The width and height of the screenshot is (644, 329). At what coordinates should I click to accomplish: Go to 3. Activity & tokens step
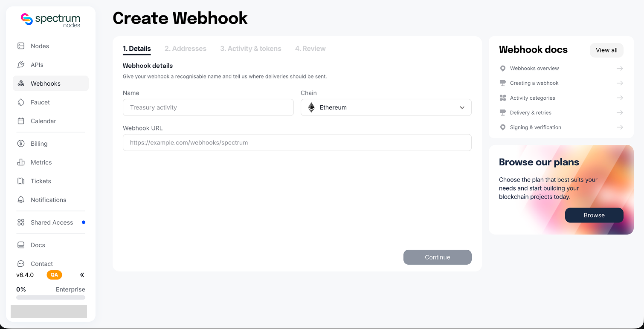click(x=251, y=49)
